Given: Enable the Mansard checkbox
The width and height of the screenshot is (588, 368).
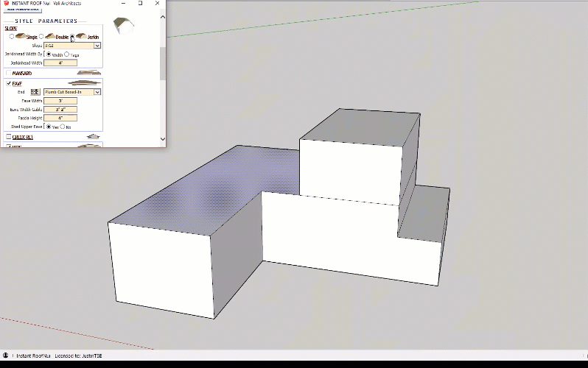Looking at the screenshot, I should pos(8,73).
